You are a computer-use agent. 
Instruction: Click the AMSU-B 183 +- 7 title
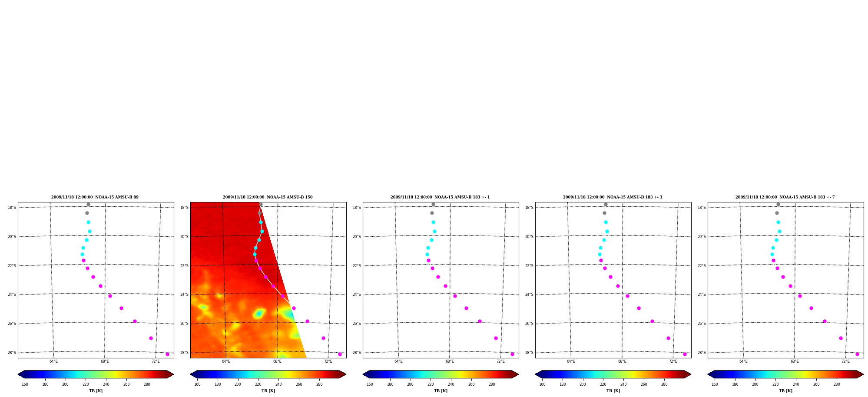(x=817, y=197)
